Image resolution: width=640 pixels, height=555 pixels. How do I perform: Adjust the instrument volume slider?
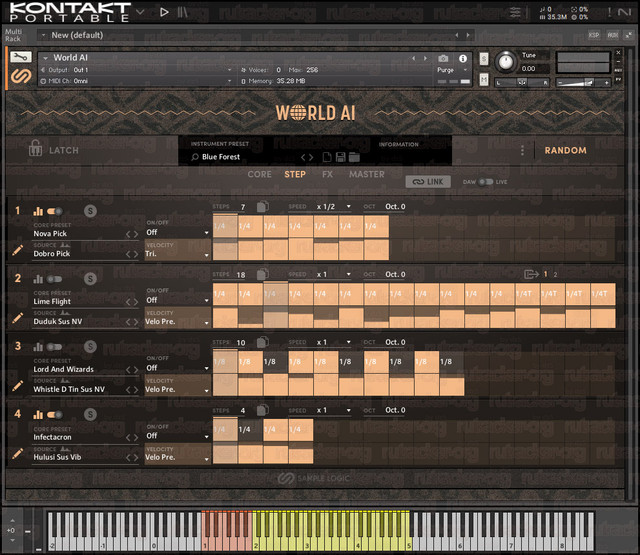coord(583,82)
